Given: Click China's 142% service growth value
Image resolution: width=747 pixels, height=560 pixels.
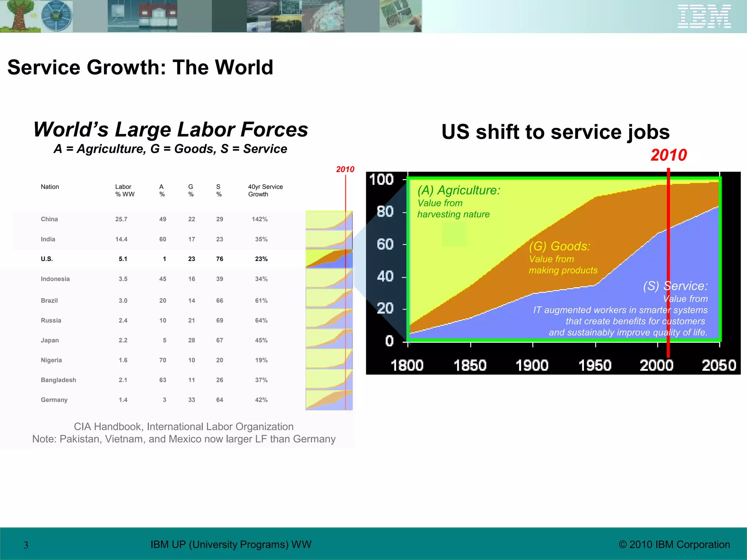Looking at the screenshot, I should [x=259, y=219].
